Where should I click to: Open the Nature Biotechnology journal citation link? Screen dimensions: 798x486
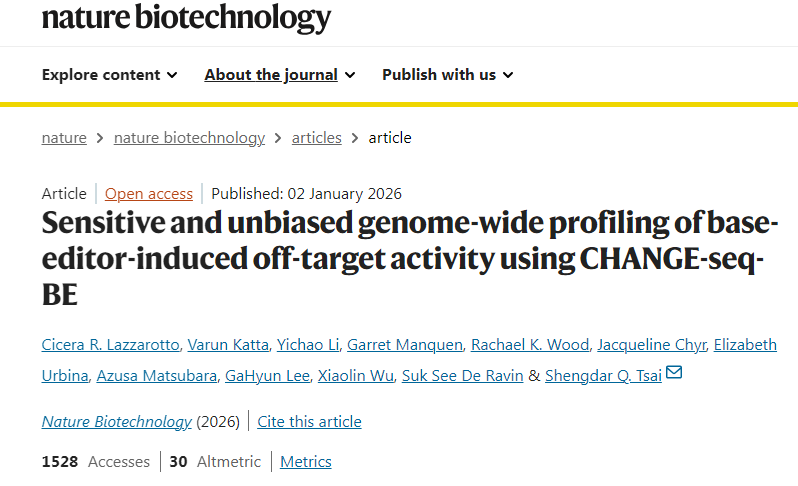tap(116, 422)
